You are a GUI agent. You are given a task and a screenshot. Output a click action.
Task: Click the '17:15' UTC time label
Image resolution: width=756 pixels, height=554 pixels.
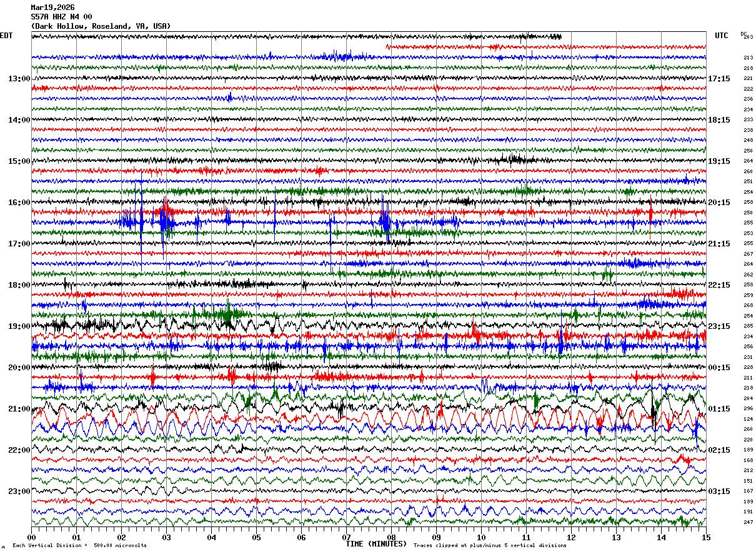pos(719,79)
